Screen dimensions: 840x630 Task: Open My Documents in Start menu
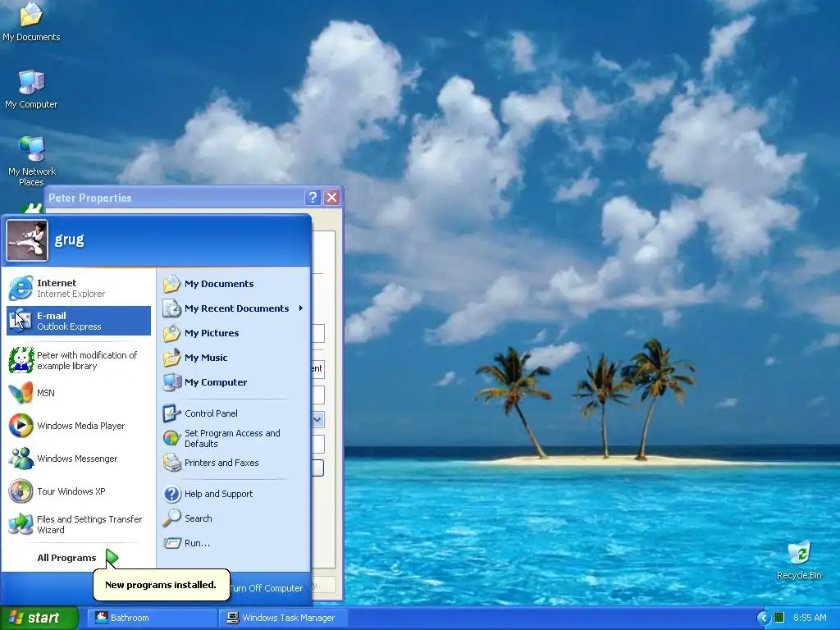pyautogui.click(x=234, y=284)
